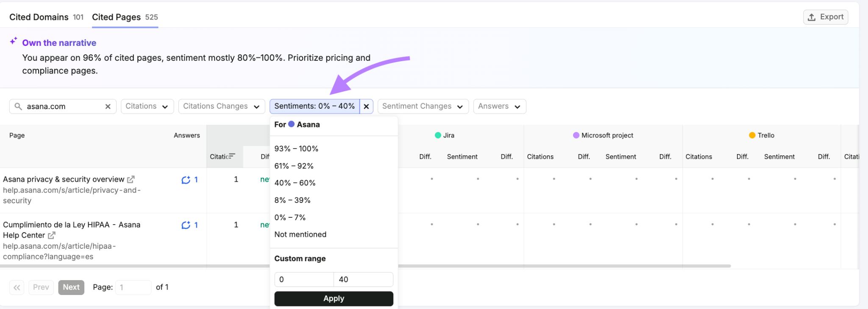This screenshot has width=868, height=309.
Task: Remove the Sentiments filter with the X
Action: tap(366, 107)
